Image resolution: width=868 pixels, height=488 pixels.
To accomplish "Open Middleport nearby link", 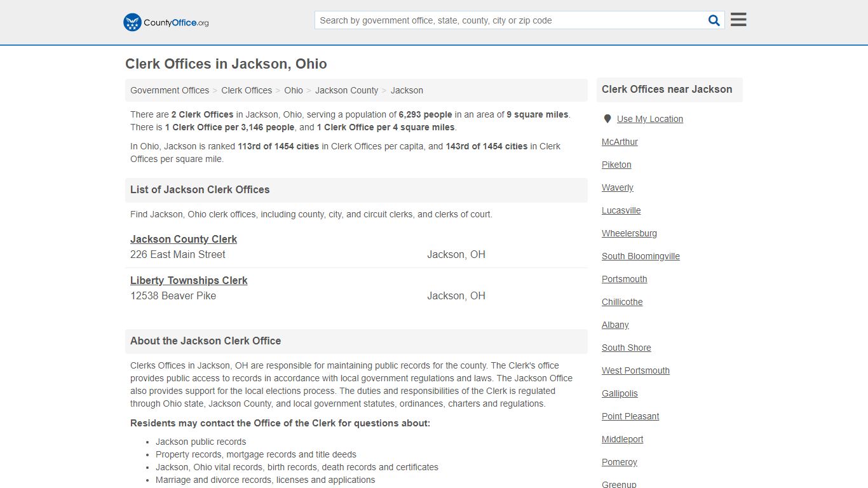I will (623, 439).
